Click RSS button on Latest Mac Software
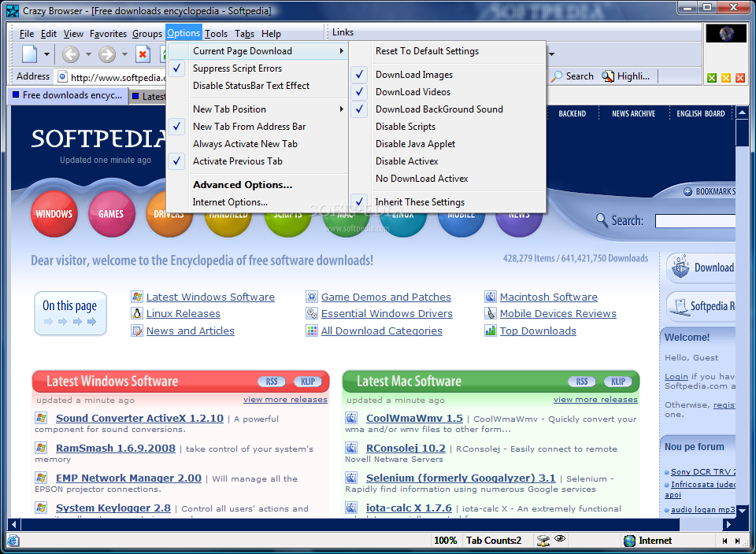This screenshot has height=554, width=756. [x=581, y=382]
